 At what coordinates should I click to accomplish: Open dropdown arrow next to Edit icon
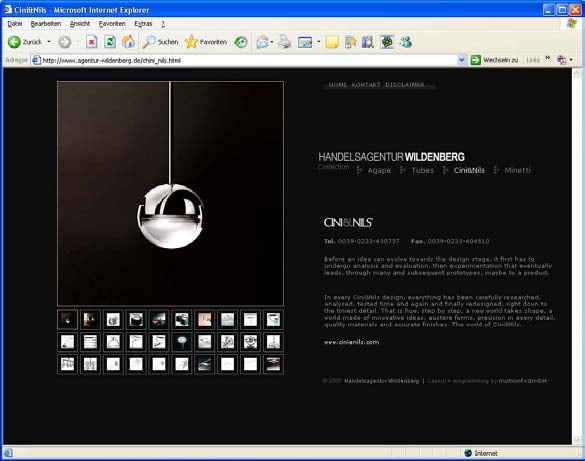click(x=318, y=42)
